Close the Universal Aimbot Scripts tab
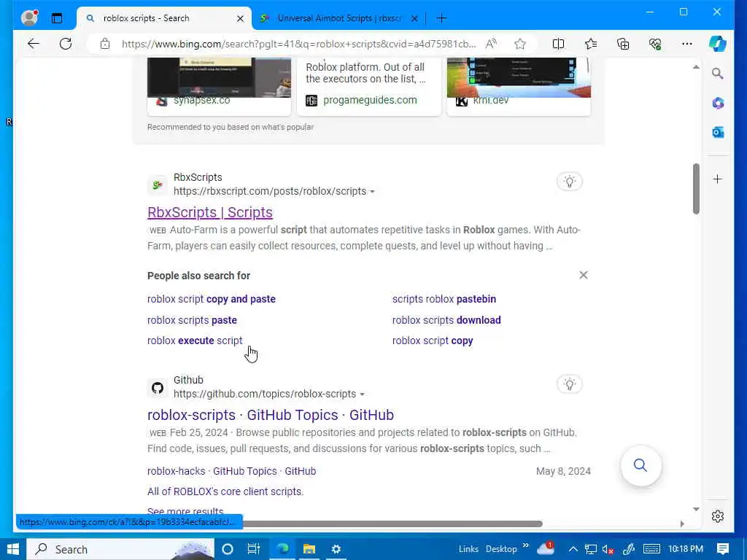747x560 pixels. (x=414, y=18)
